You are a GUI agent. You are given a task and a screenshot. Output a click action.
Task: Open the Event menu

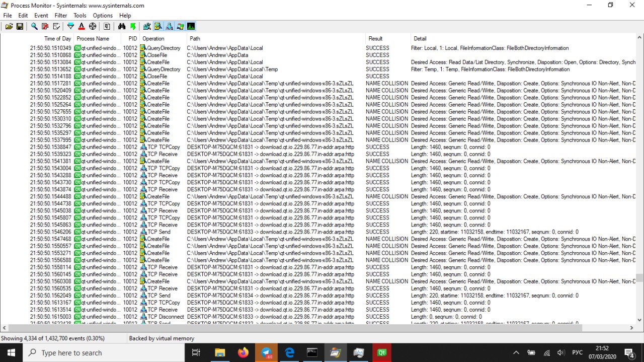click(x=41, y=16)
